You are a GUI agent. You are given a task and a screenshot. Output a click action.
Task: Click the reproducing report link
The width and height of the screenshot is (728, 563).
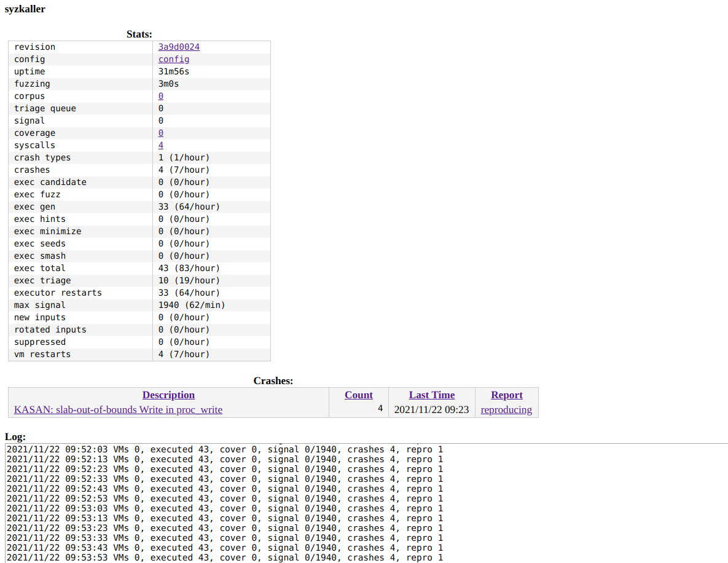click(x=506, y=409)
